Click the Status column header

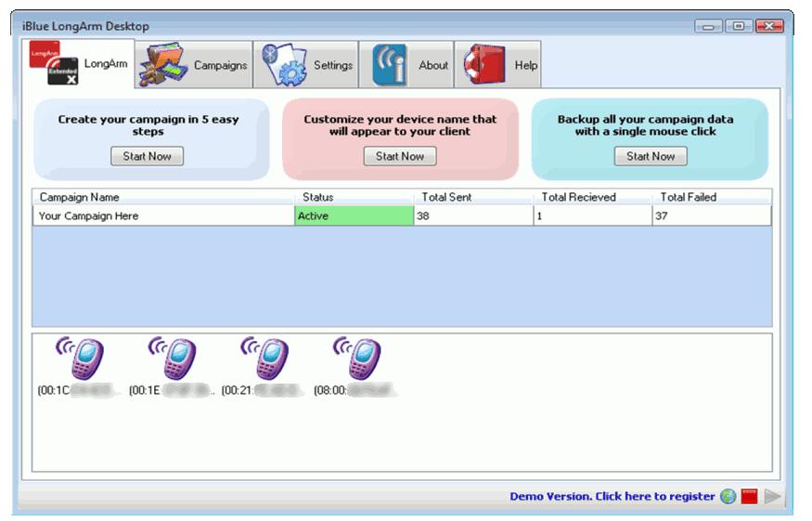tap(354, 197)
